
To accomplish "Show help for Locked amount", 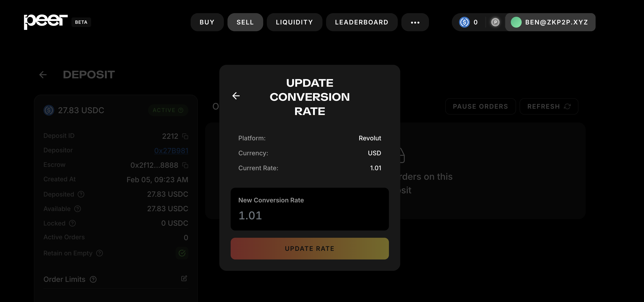I will (x=73, y=223).
